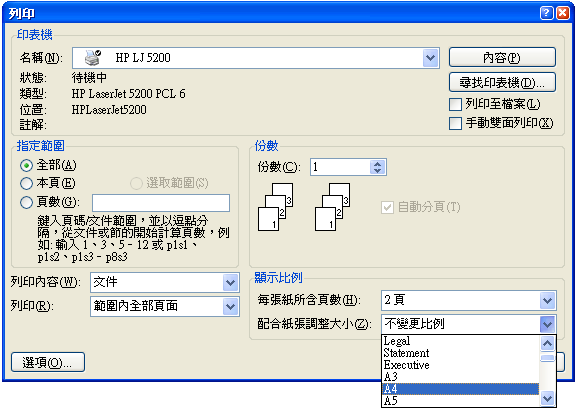Click the 待機中 printer status text

click(x=89, y=78)
